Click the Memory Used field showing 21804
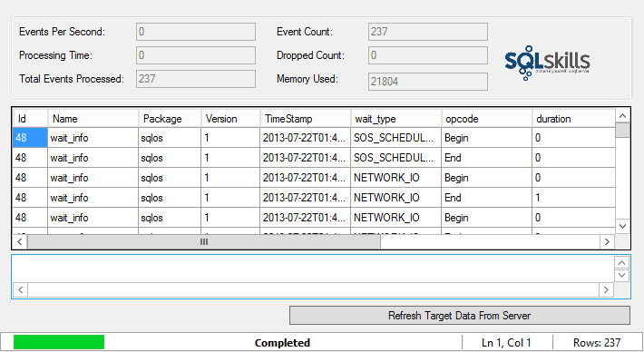Screen dimensions: 644x352 pos(427,82)
